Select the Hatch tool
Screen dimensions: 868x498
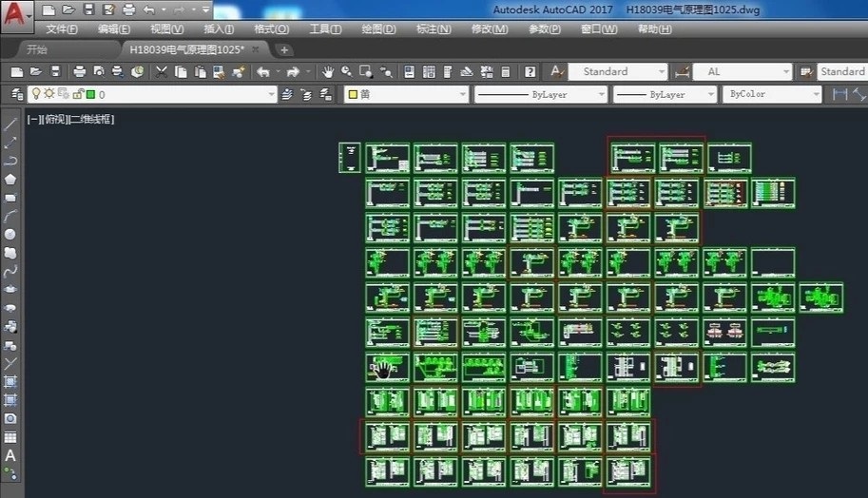[10, 382]
